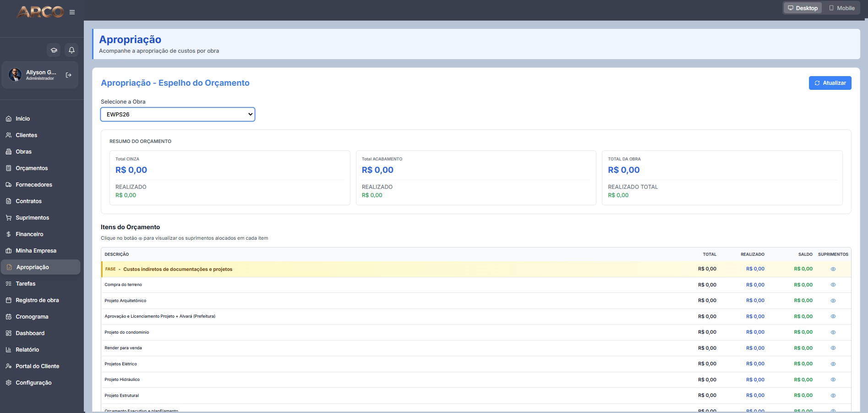Open the notifications bell icon
The height and width of the screenshot is (413, 868).
click(x=71, y=50)
